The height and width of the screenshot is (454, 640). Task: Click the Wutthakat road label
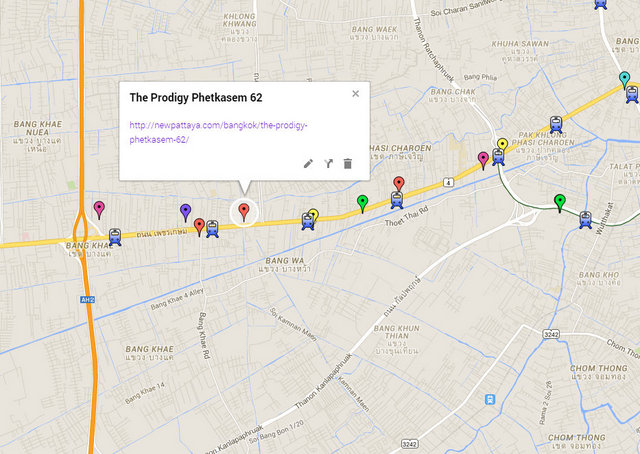point(604,218)
